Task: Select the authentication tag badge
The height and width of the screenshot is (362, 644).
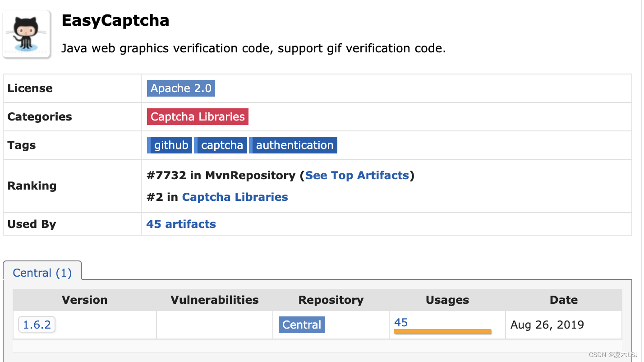Action: pos(293,145)
